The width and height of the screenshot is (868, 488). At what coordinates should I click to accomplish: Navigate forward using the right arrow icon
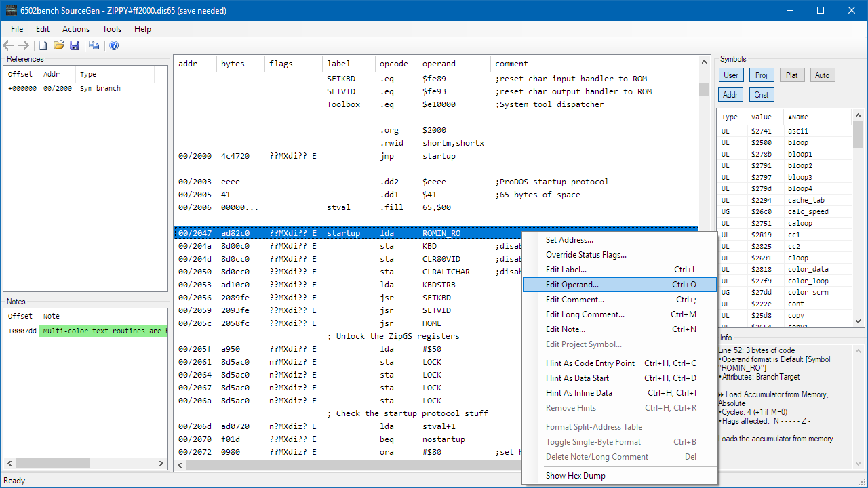pos(23,45)
